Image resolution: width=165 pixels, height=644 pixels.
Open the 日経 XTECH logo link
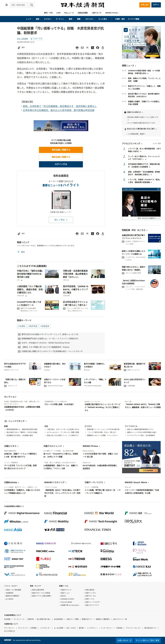click(x=75, y=551)
